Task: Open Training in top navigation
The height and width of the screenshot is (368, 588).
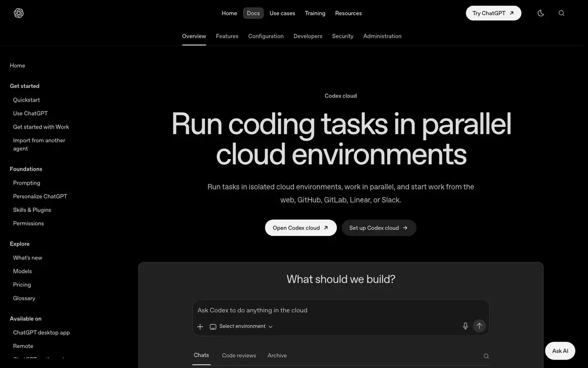Action: pyautogui.click(x=315, y=13)
